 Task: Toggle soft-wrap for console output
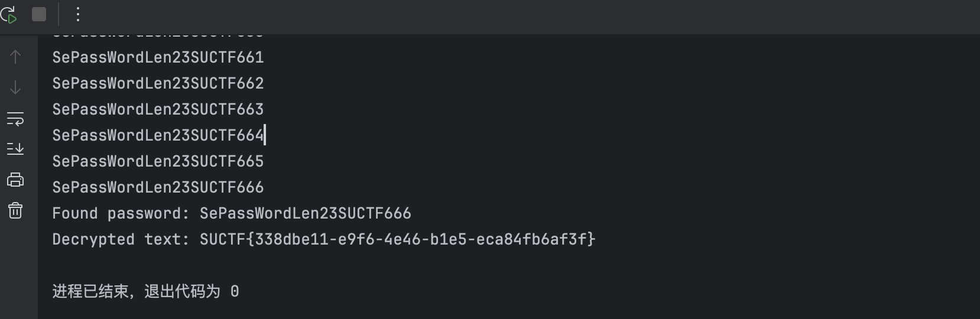tap(15, 118)
